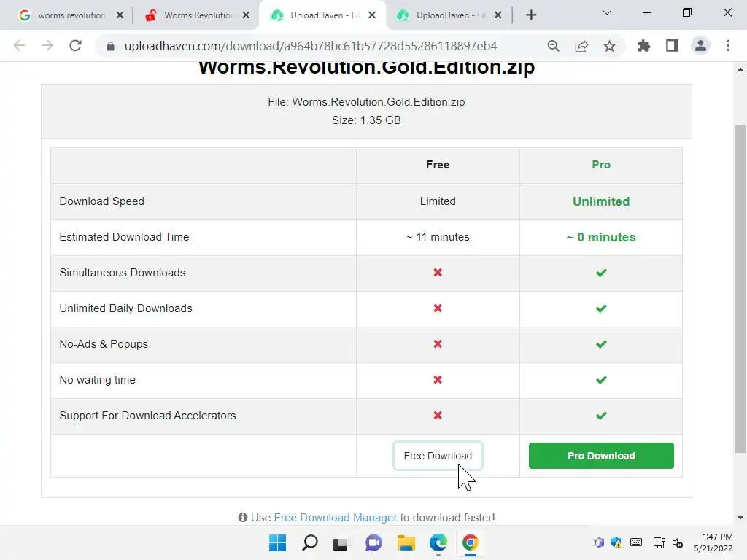747x560 pixels.
Task: Click the page vertical scrollbar
Action: (x=740, y=292)
